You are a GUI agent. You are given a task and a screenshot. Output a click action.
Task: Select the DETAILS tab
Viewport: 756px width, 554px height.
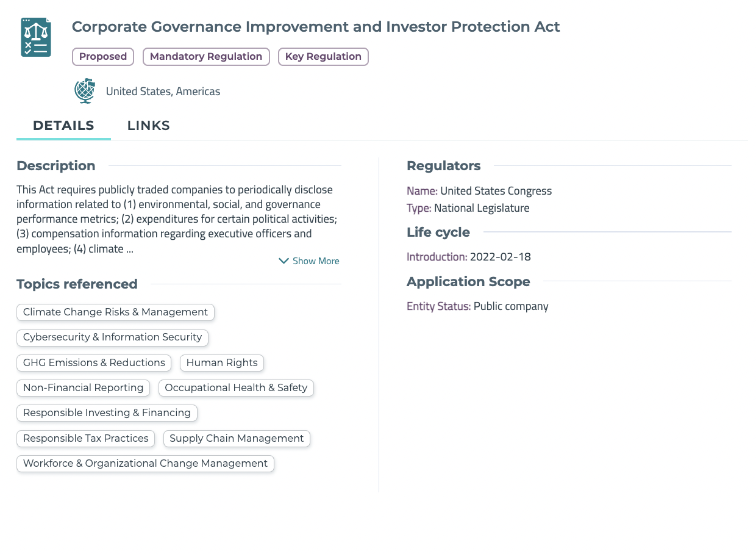[x=63, y=126]
